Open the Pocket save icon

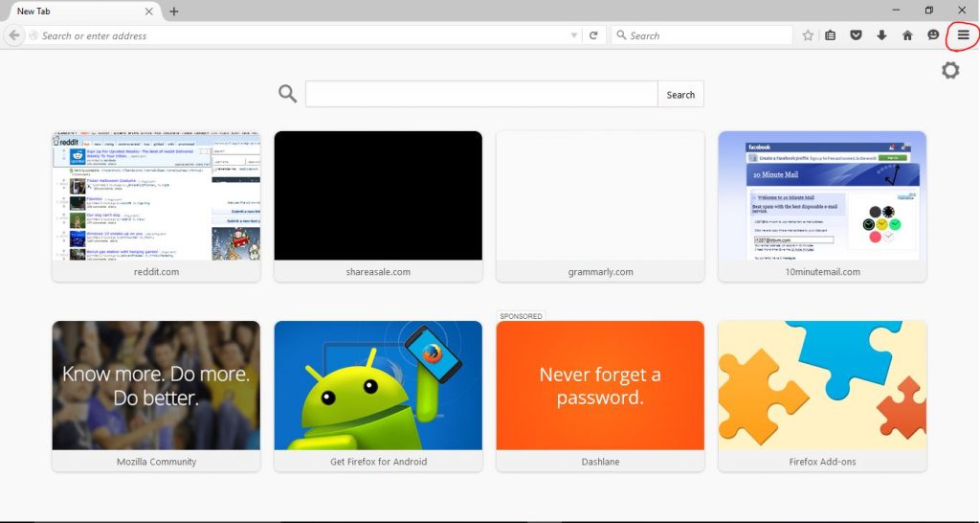(x=857, y=35)
